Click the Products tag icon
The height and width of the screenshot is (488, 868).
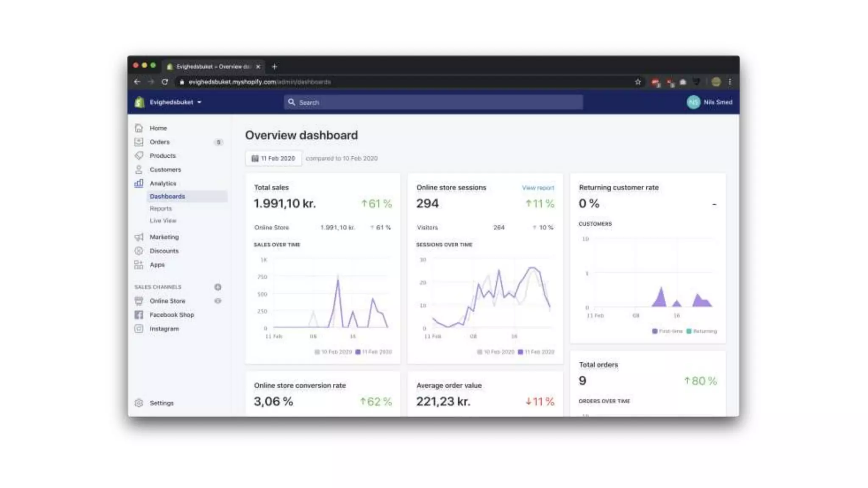point(139,155)
